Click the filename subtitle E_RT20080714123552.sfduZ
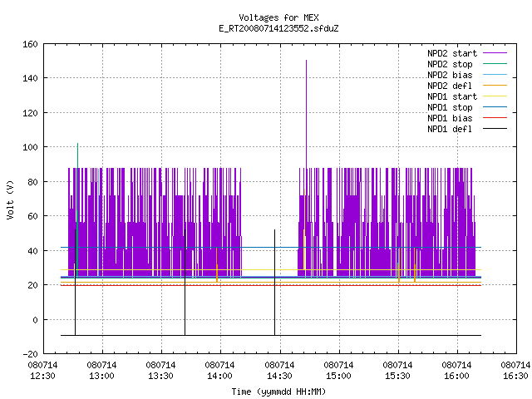532x399 pixels. click(x=278, y=28)
